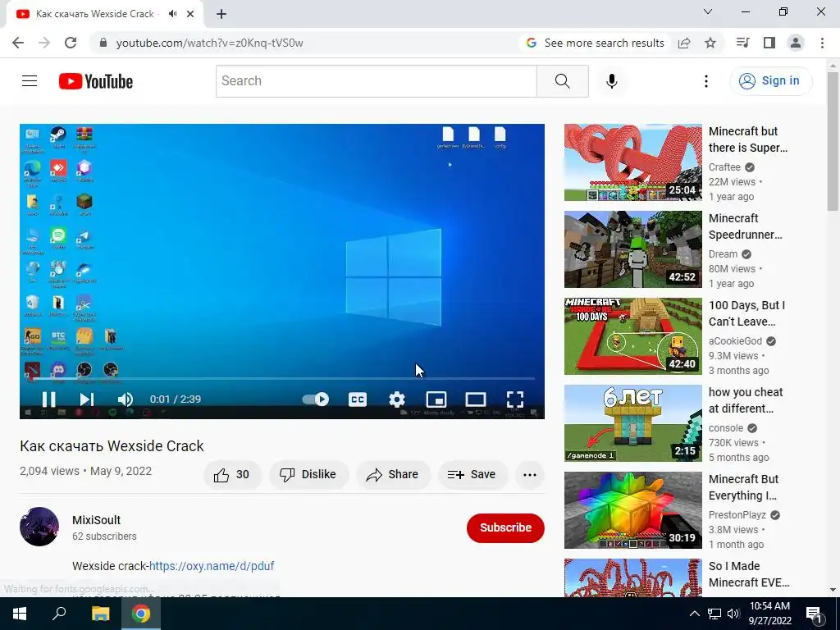Open MixiSoult channel name link
The height and width of the screenshot is (630, 840).
(97, 520)
